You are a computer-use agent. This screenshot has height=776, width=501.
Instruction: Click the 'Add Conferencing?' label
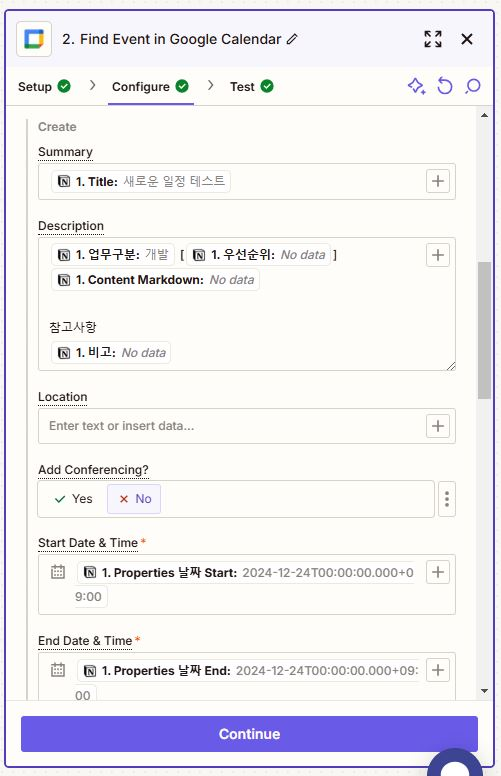[93, 470]
